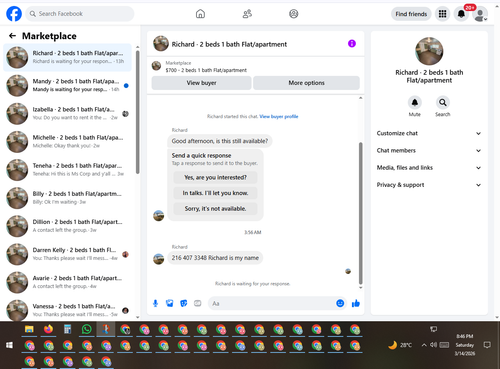Expand Customize chat section
This screenshot has width=500, height=369.
429,133
